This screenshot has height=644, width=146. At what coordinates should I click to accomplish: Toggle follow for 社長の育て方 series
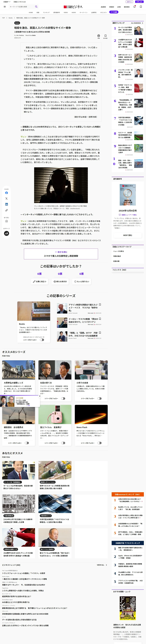pos(63,399)
